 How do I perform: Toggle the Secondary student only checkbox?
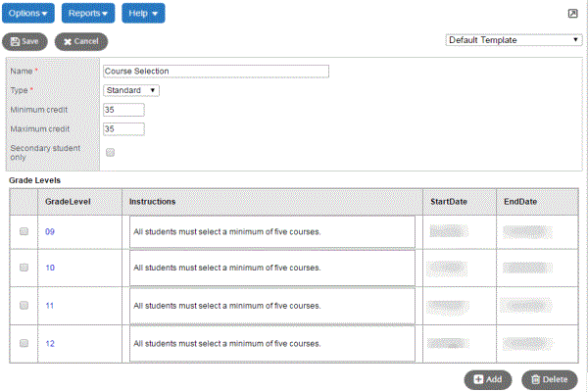[x=110, y=152]
